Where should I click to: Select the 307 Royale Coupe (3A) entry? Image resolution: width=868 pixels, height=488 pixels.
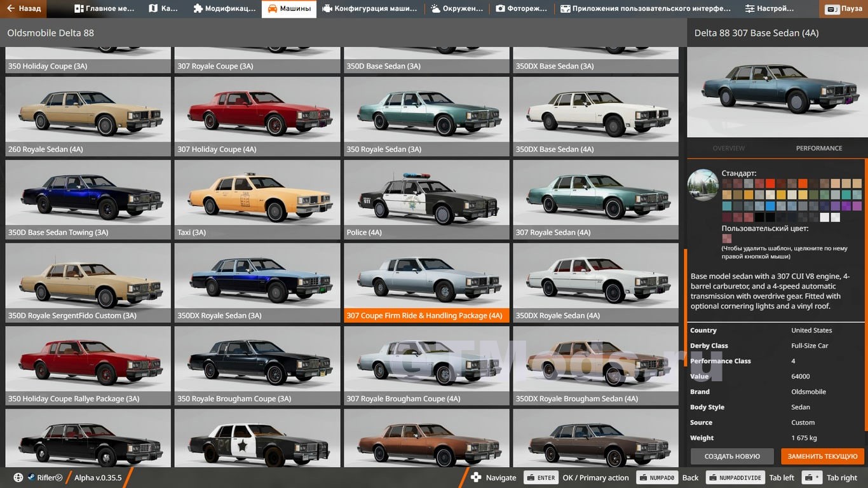pyautogui.click(x=257, y=60)
